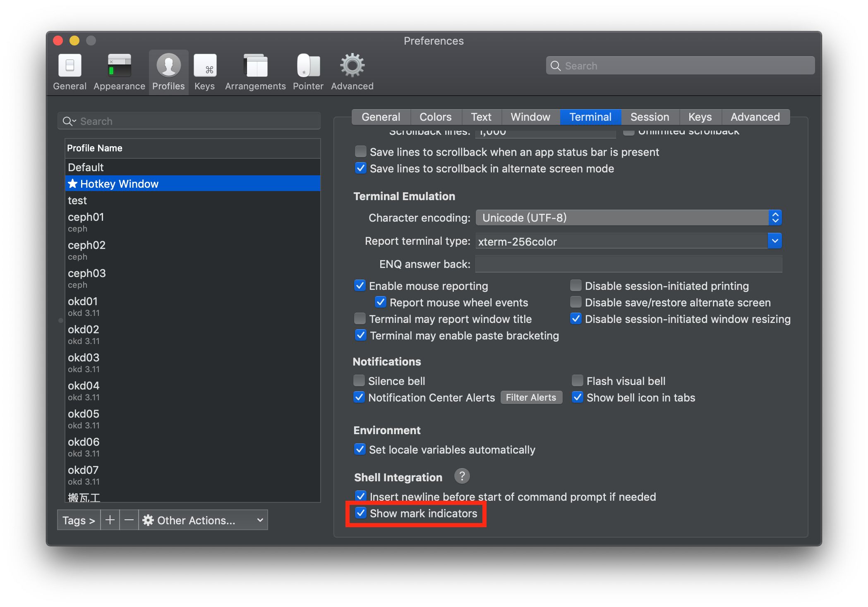Open the General preferences pane icon

click(x=70, y=65)
